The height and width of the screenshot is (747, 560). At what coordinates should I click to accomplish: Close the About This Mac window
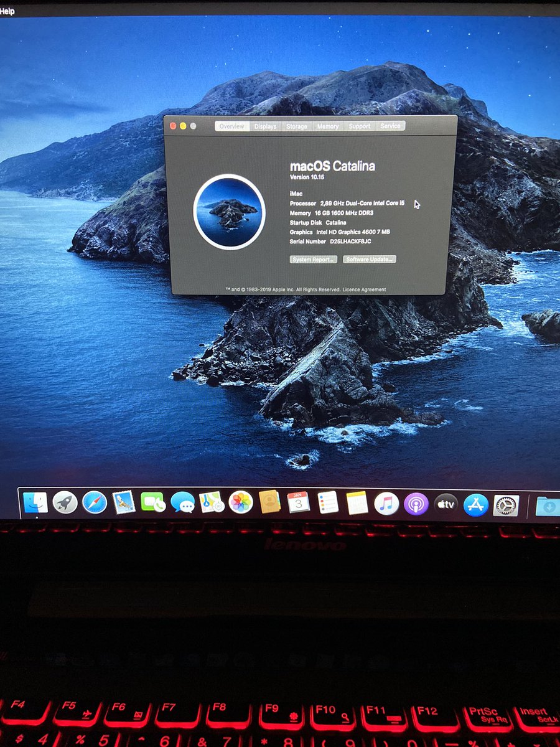174,126
